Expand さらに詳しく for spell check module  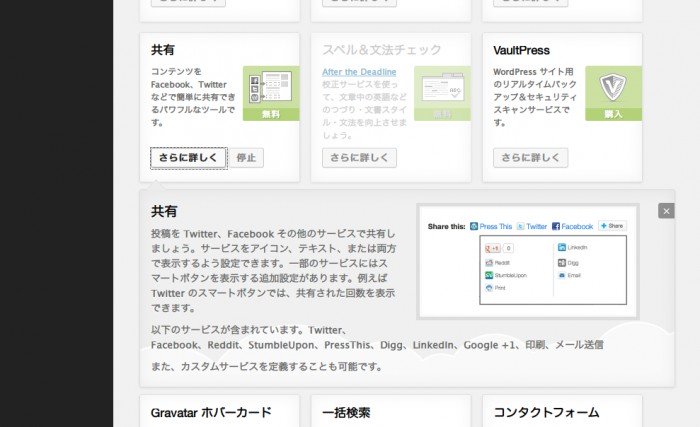(x=359, y=158)
